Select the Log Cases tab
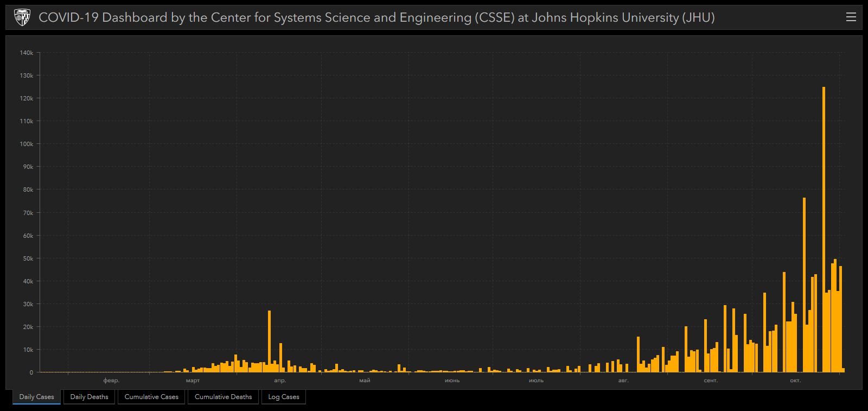868x411 pixels. (284, 397)
